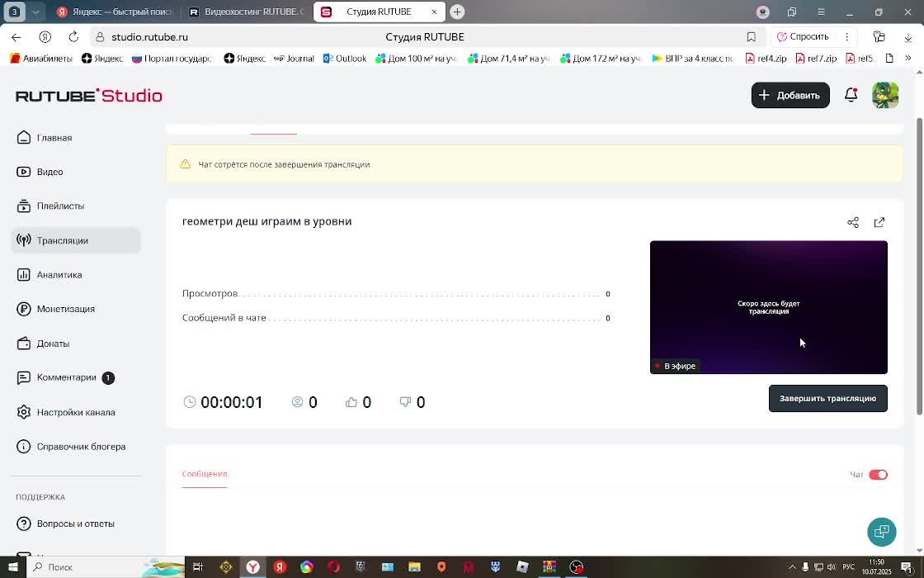The width and height of the screenshot is (924, 578).
Task: Select the Сообщения tab
Action: (x=205, y=474)
